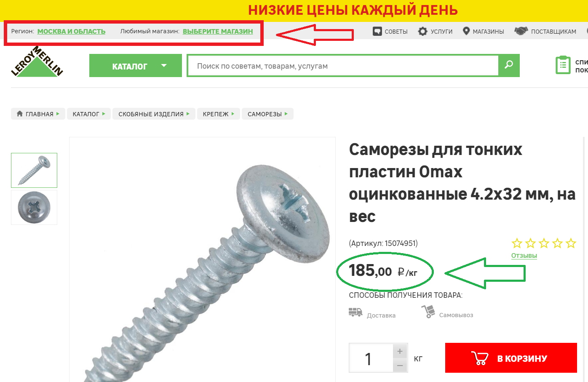This screenshot has height=382, width=588.
Task: Click the Магазины map pin icon
Action: click(466, 31)
